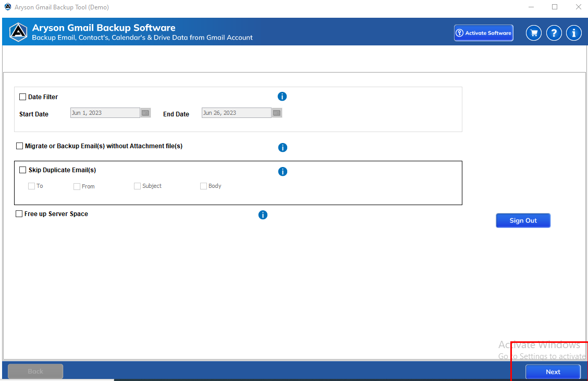Open the End Date calendar picker
The image size is (588, 381).
[x=277, y=113]
